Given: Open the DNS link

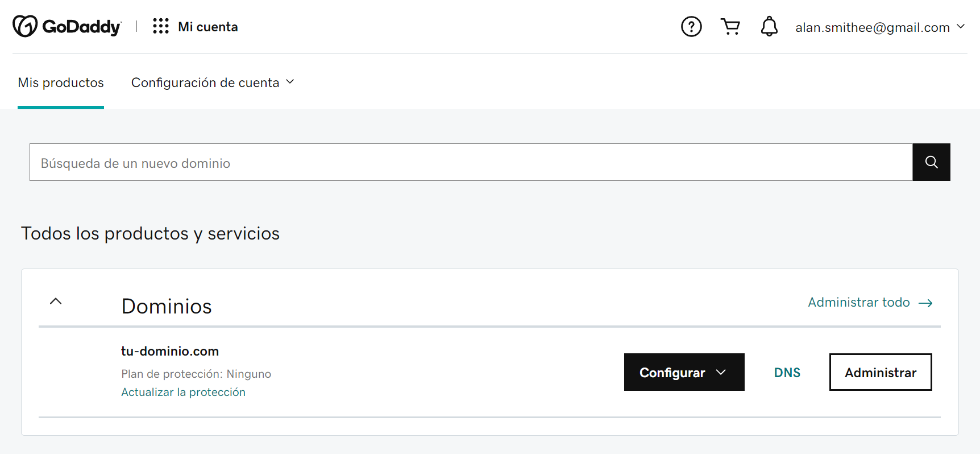Looking at the screenshot, I should pos(787,373).
